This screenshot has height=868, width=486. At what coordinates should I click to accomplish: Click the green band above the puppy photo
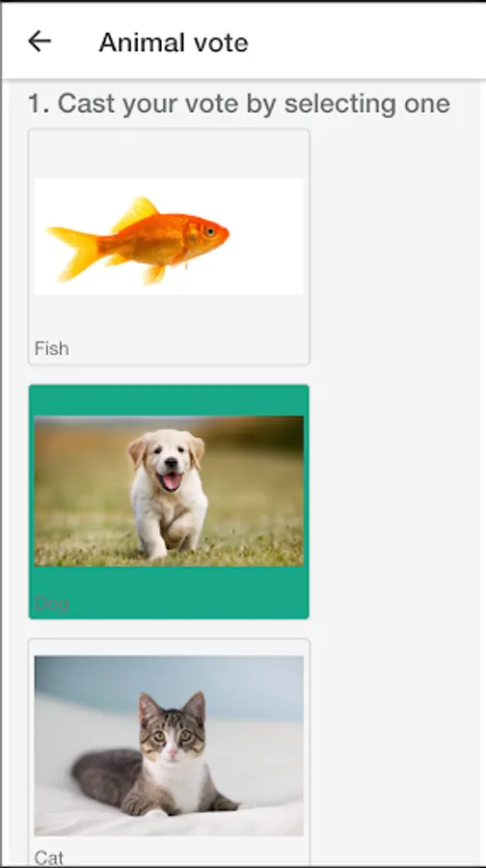click(169, 400)
